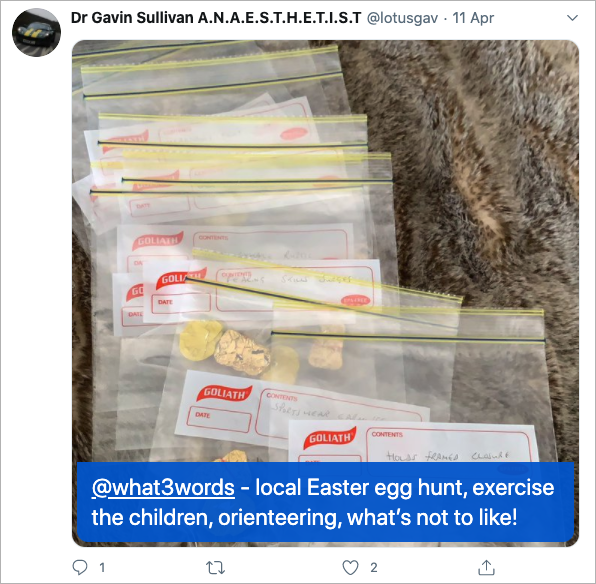Open the 11 Apr tweet timestamp
The image size is (596, 584).
473,18
